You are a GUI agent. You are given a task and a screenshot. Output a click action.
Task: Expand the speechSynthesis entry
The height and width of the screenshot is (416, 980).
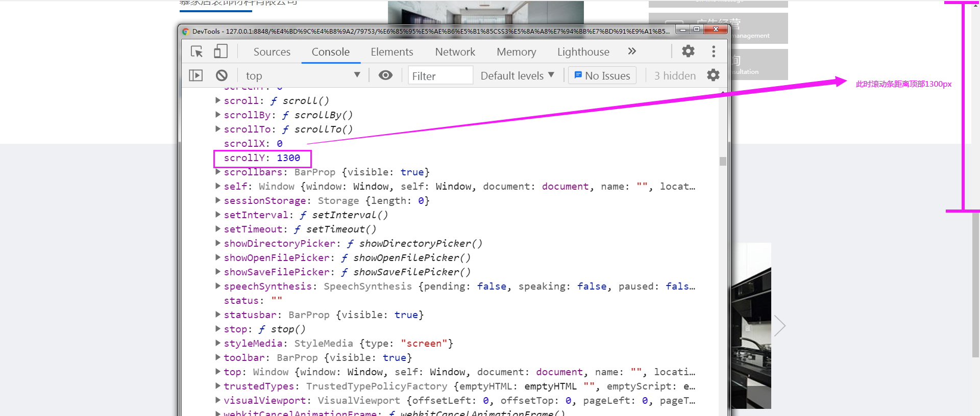[218, 286]
